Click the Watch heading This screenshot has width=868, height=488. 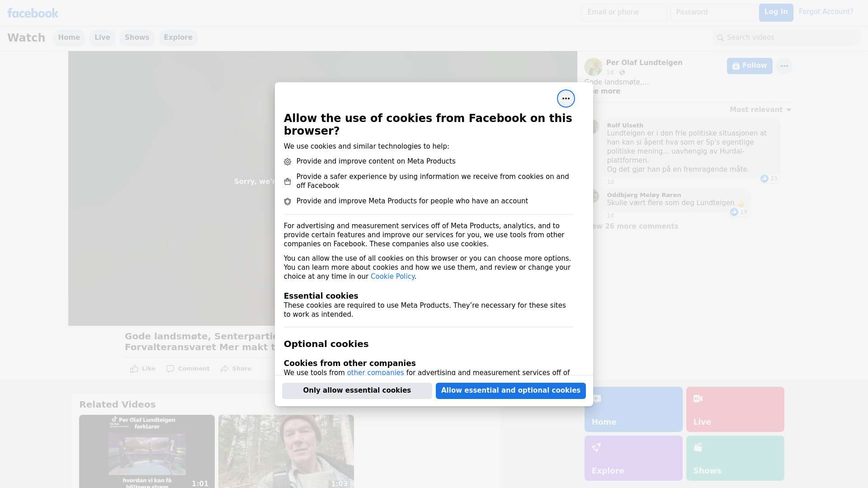pos(26,38)
